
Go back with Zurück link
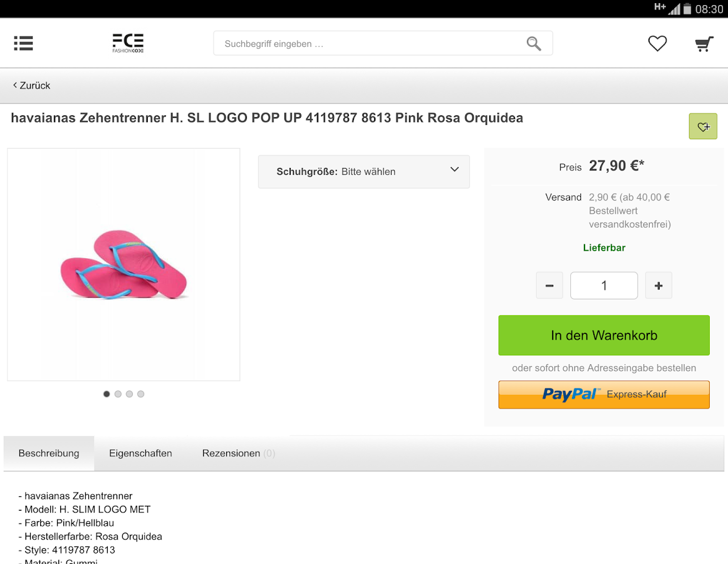pyautogui.click(x=32, y=85)
